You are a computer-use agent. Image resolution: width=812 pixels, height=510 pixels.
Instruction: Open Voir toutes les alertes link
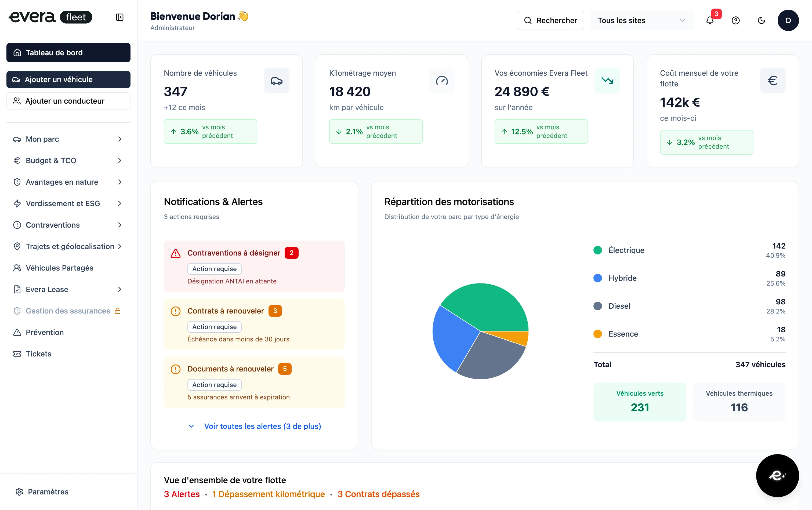(x=262, y=427)
